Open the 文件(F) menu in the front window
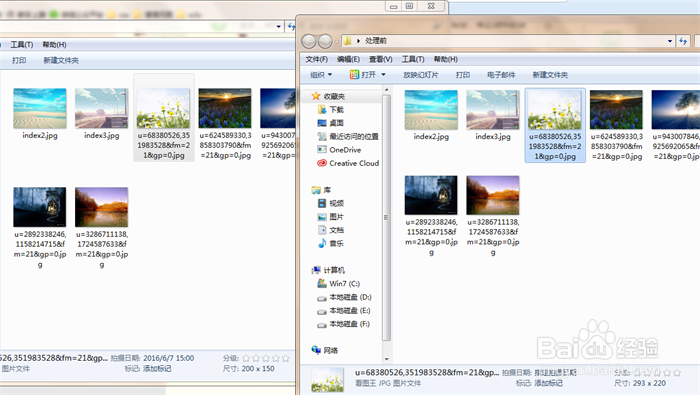The height and width of the screenshot is (395, 700). pos(317,59)
